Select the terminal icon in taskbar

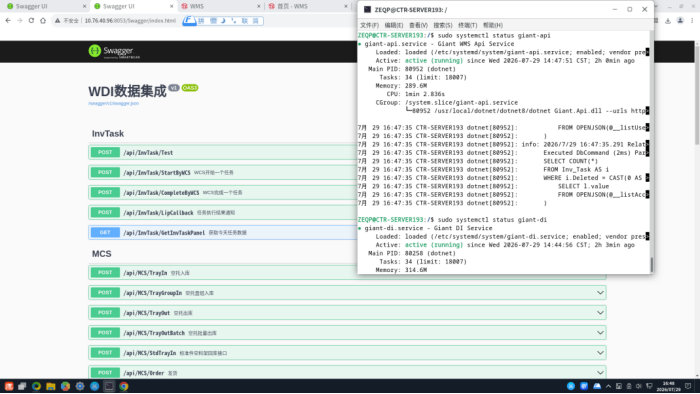(x=109, y=386)
